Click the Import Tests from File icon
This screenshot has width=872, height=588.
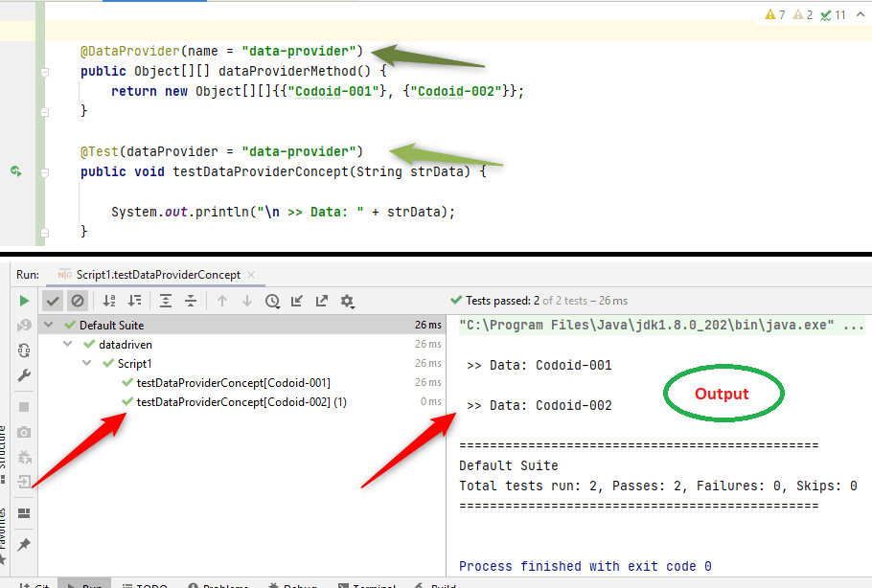[295, 300]
